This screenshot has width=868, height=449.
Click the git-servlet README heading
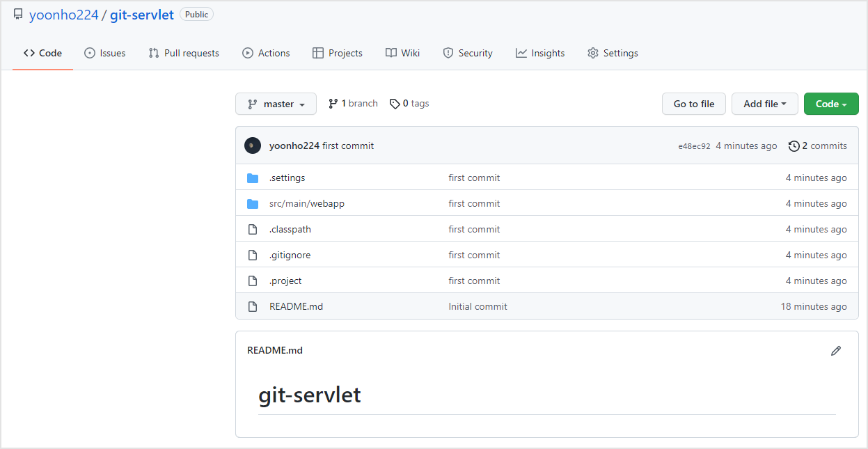coord(310,395)
